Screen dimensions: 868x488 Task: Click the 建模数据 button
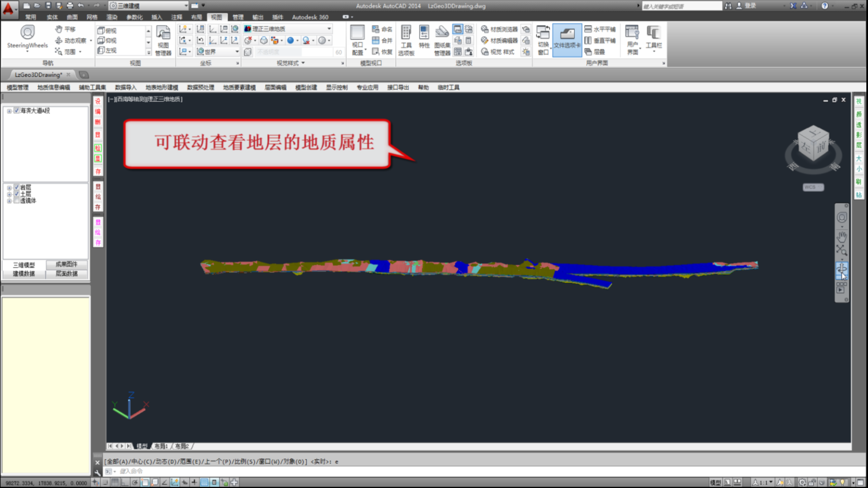[24, 274]
